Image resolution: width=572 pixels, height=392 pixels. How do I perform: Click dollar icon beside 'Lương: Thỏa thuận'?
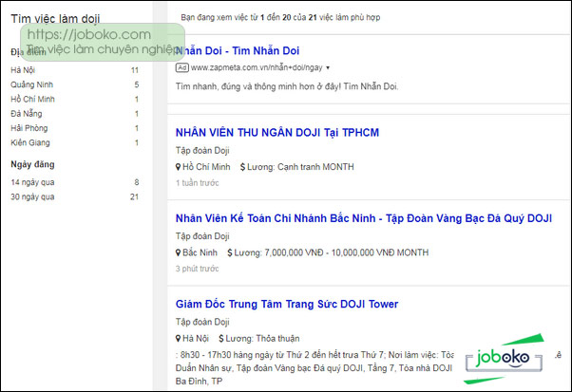[221, 339]
